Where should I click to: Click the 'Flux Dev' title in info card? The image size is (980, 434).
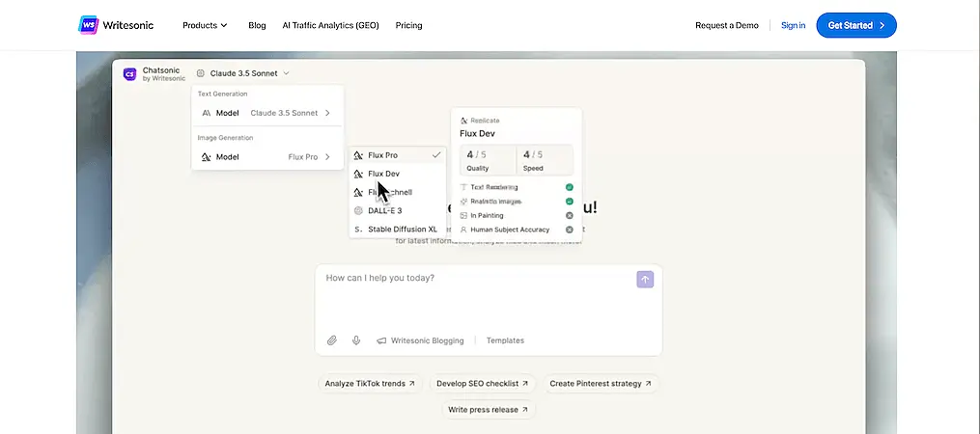pyautogui.click(x=478, y=134)
